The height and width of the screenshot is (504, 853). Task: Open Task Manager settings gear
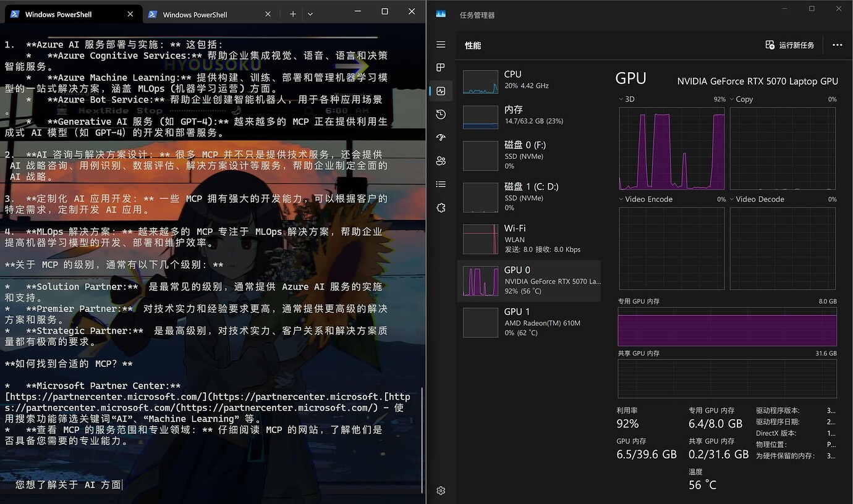pos(441,490)
